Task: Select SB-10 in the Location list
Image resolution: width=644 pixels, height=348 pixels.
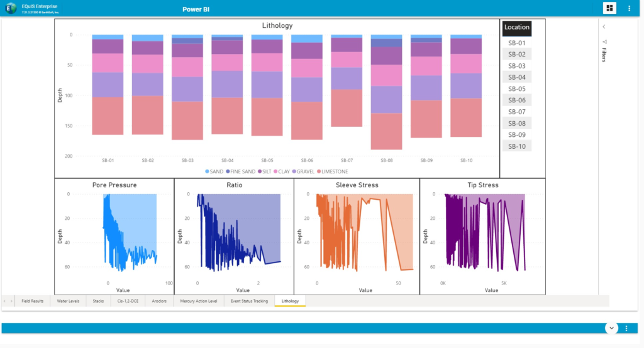Action: coord(517,146)
